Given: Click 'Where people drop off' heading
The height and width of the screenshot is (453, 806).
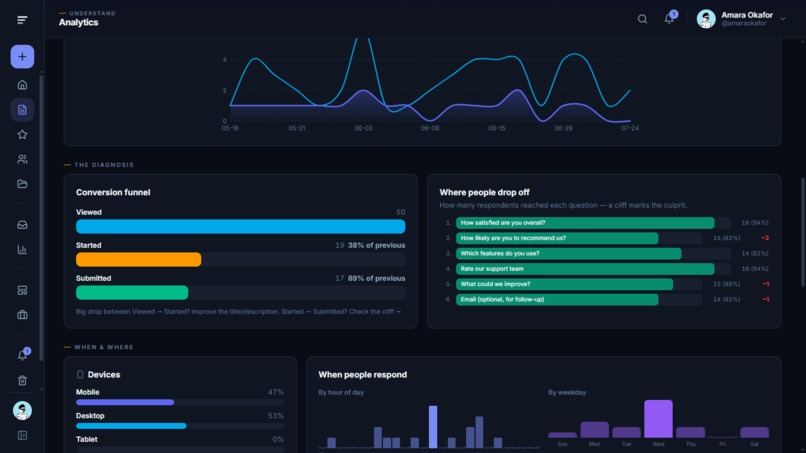Looking at the screenshot, I should 484,192.
